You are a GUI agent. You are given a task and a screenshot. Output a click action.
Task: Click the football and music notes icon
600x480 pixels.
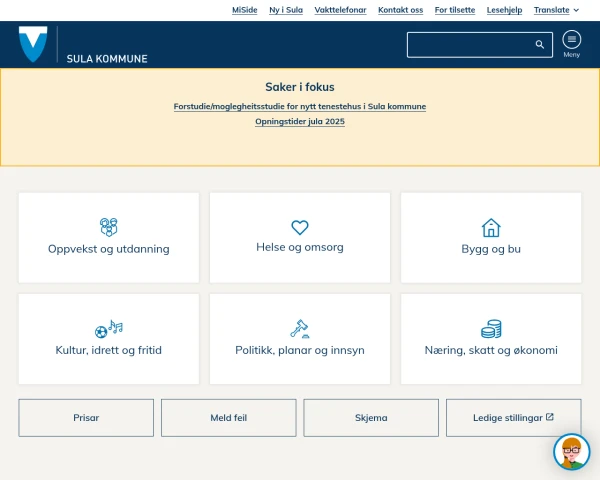click(x=109, y=328)
